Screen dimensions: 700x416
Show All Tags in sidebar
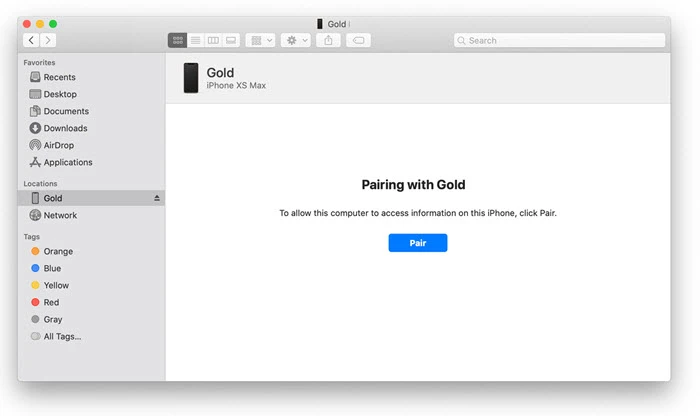pyautogui.click(x=62, y=336)
